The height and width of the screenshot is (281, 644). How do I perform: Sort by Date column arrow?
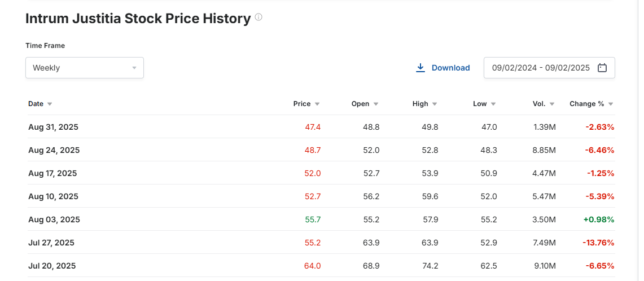click(50, 104)
